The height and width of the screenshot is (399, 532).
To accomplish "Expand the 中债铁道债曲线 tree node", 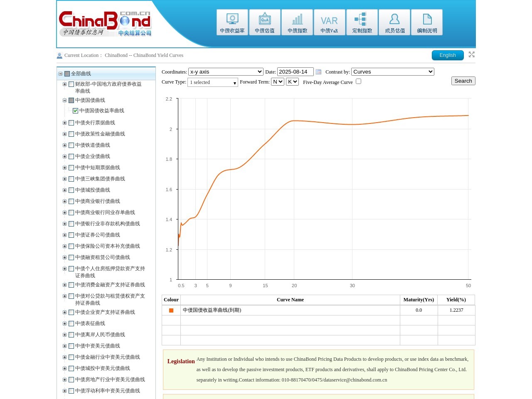I will pyautogui.click(x=64, y=145).
